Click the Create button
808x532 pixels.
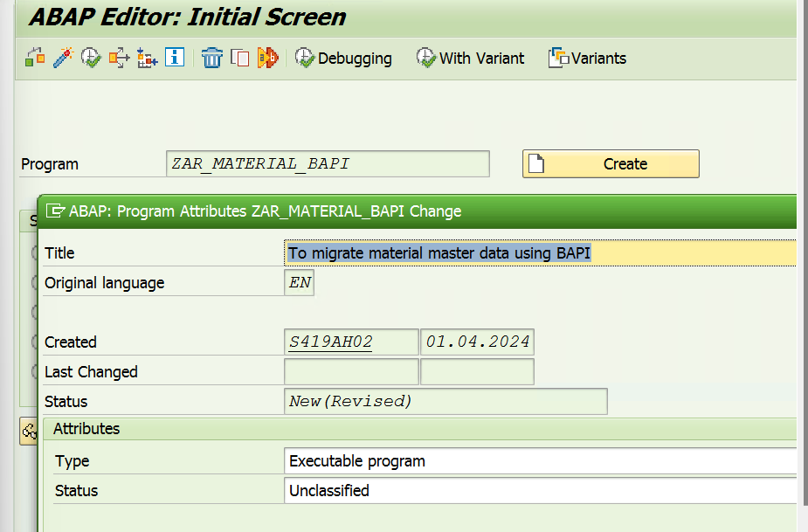611,164
